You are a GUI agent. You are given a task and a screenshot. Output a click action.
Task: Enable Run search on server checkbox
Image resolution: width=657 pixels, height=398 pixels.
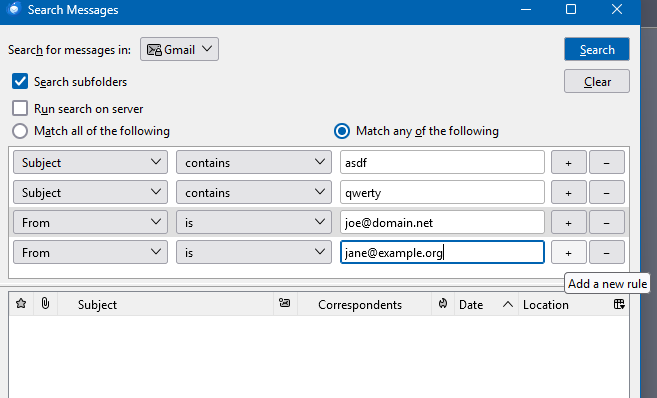point(20,108)
